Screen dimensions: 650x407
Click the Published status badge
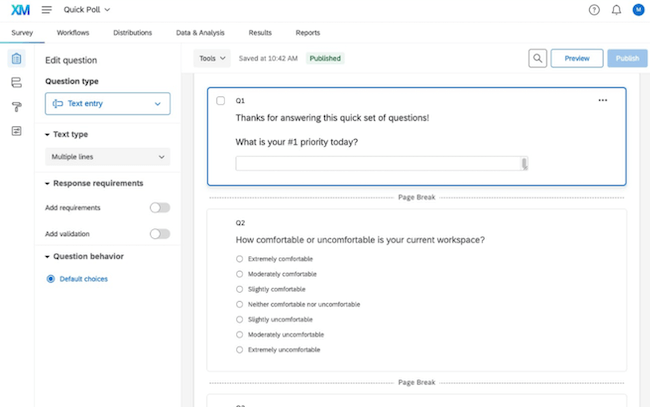[325, 58]
